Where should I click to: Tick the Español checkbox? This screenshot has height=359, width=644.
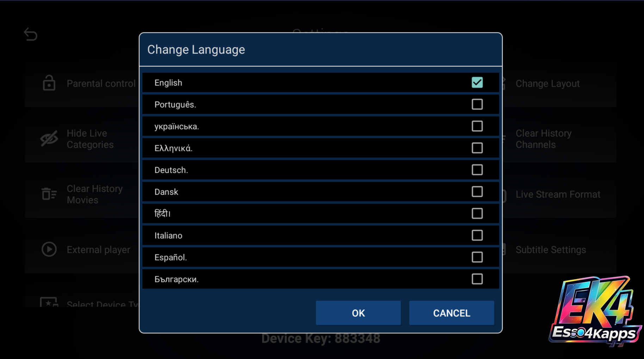477,257
